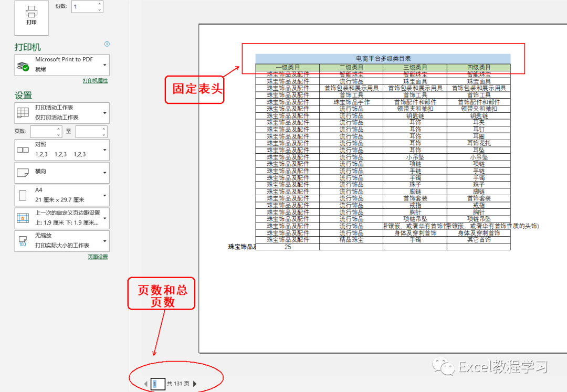
Task: Click the current page number box
Action: tap(157, 384)
